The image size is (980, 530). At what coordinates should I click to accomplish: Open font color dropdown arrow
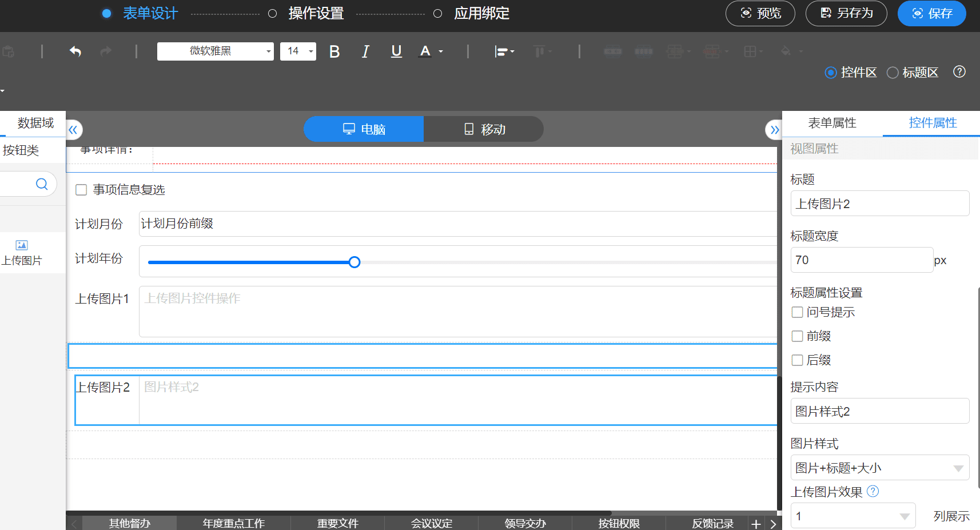click(x=441, y=51)
